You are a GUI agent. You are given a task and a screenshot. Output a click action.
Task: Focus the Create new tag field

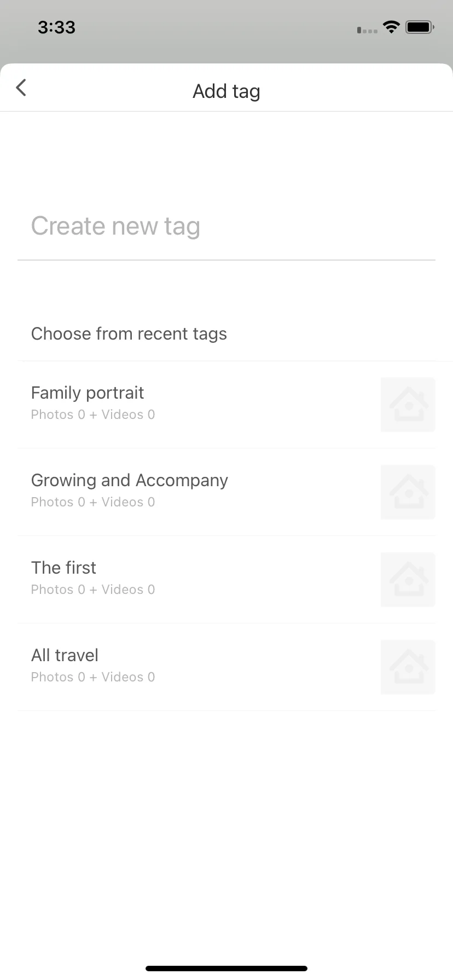pyautogui.click(x=226, y=226)
